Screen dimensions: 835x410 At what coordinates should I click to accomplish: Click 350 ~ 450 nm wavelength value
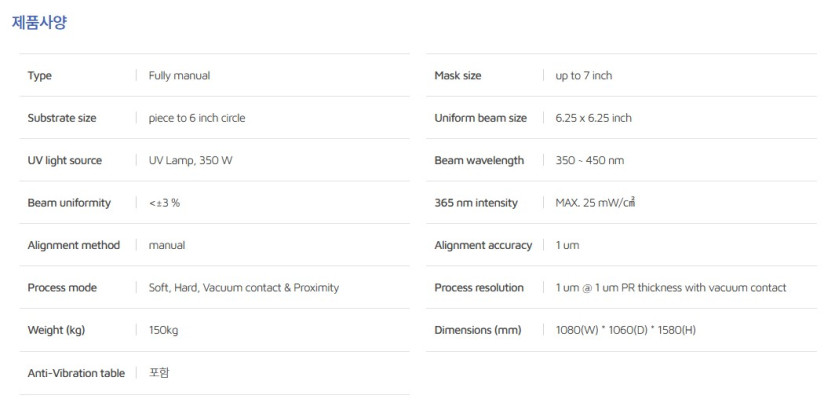[590, 160]
